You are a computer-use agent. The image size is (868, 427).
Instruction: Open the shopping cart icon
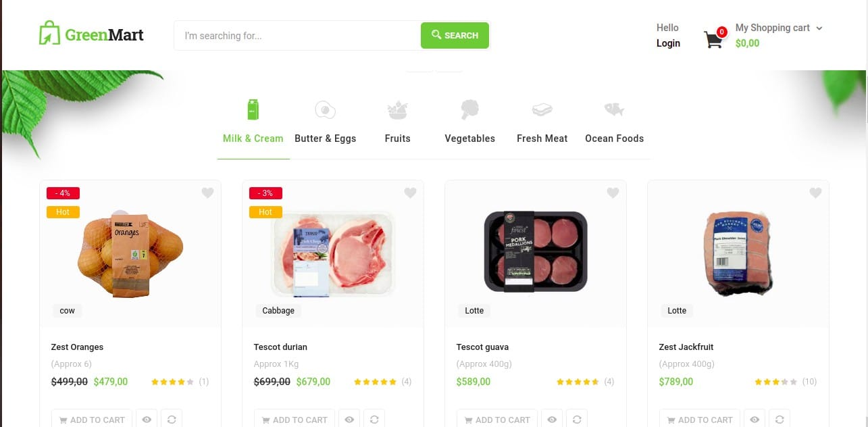(x=713, y=39)
